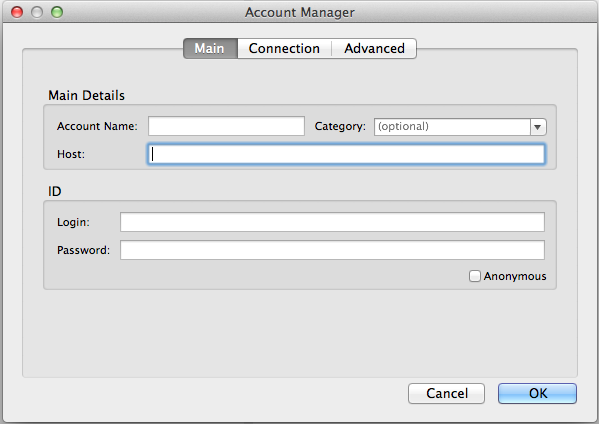Click the Password input field
The height and width of the screenshot is (424, 599).
[332, 250]
